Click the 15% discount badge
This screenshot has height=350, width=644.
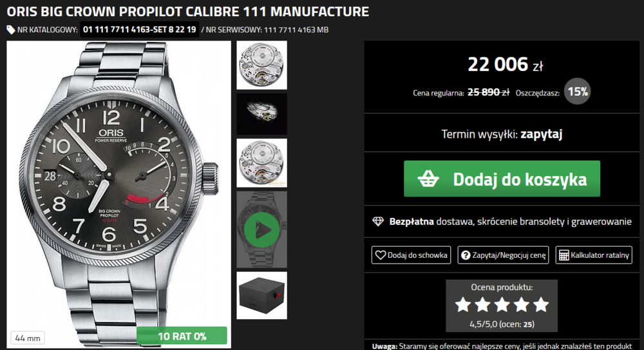(578, 92)
